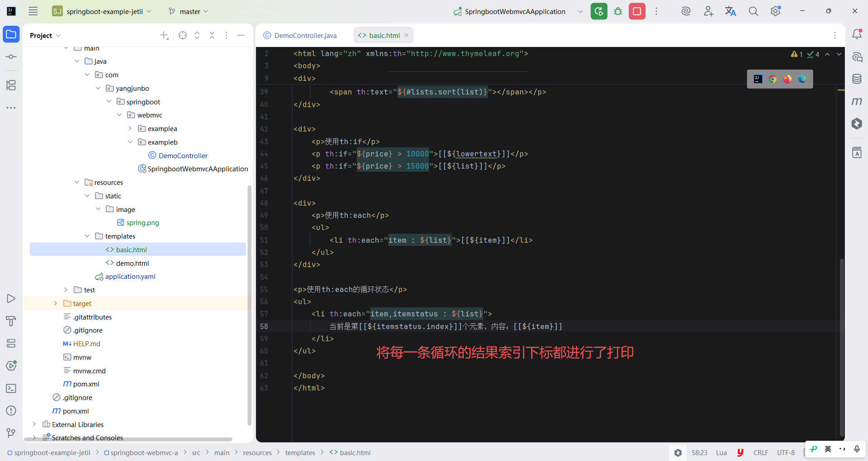Open HELP.md file in tree

click(87, 344)
